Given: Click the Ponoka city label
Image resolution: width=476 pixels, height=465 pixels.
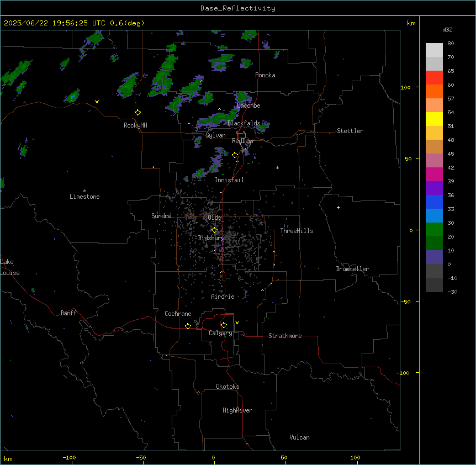Looking at the screenshot, I should tap(265, 75).
